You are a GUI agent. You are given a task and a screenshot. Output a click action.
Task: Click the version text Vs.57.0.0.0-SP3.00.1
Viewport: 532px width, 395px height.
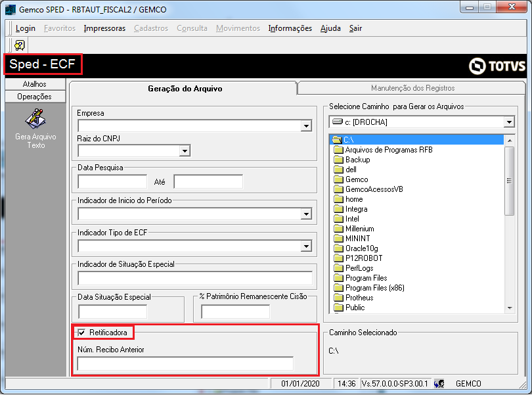pos(395,384)
